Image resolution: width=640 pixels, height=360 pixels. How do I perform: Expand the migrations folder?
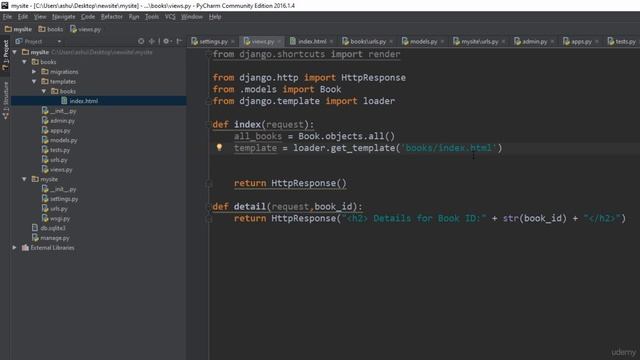34,71
